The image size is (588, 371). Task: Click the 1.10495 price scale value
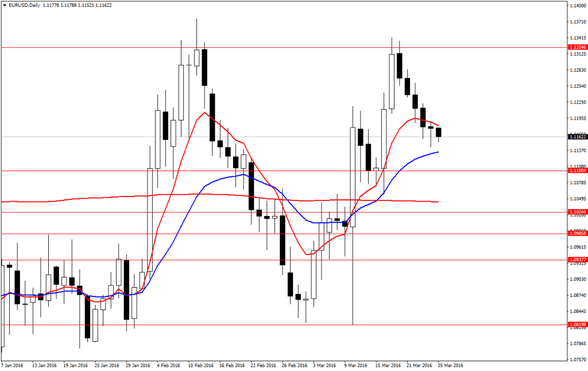tap(578, 199)
